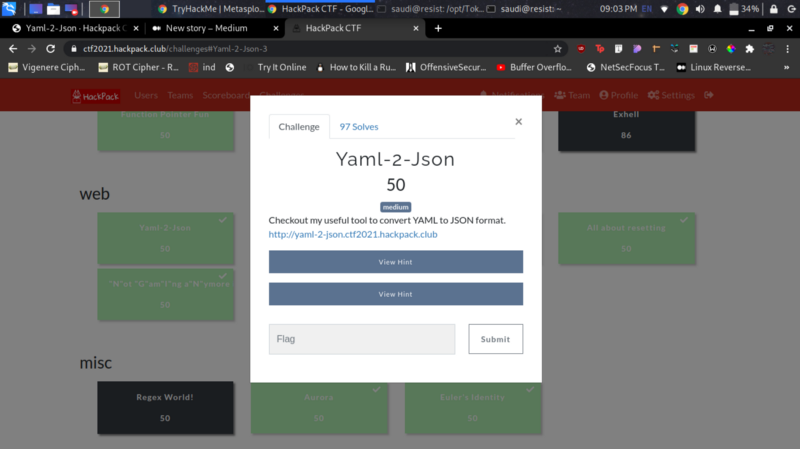
Task: Open the Settings nav item
Action: pos(671,95)
